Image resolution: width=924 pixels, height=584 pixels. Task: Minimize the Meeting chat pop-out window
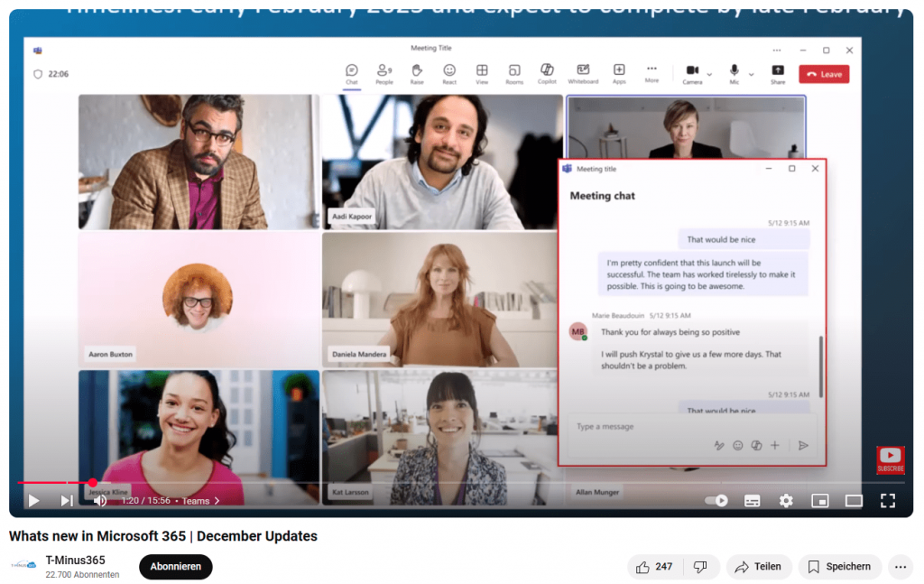pos(769,169)
